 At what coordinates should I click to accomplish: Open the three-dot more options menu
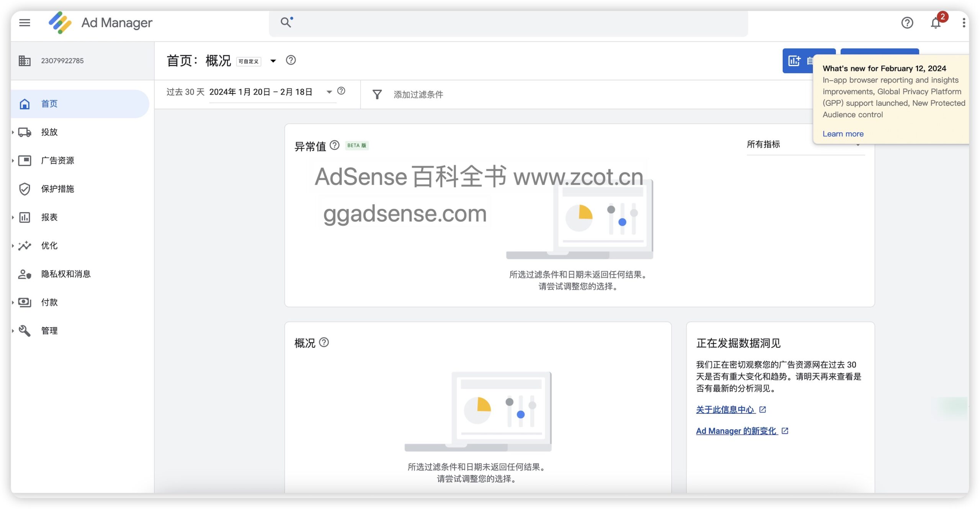[964, 23]
